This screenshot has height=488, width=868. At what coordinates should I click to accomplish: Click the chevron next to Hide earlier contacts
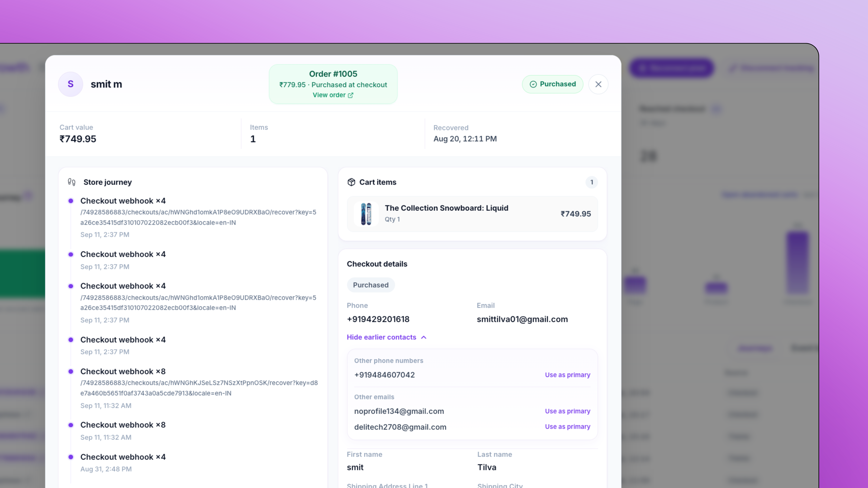[424, 337]
